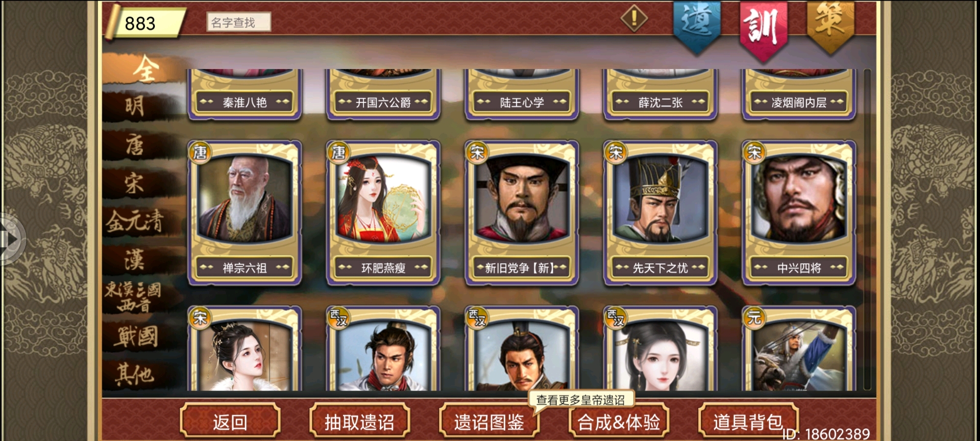
Task: Open the red 訓 banner icon
Action: click(x=763, y=29)
